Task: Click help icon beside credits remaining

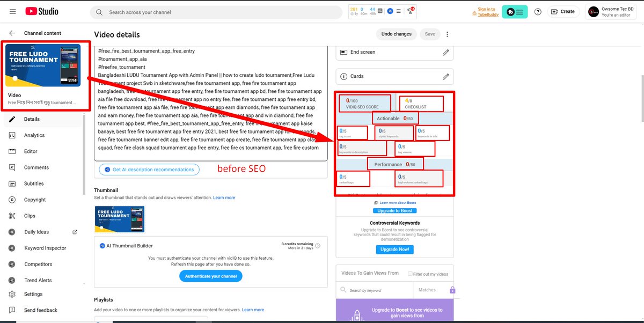Action: click(x=318, y=246)
